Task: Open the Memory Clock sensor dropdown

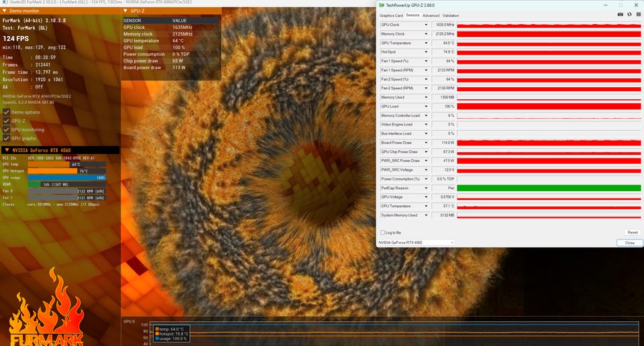Action: click(425, 34)
